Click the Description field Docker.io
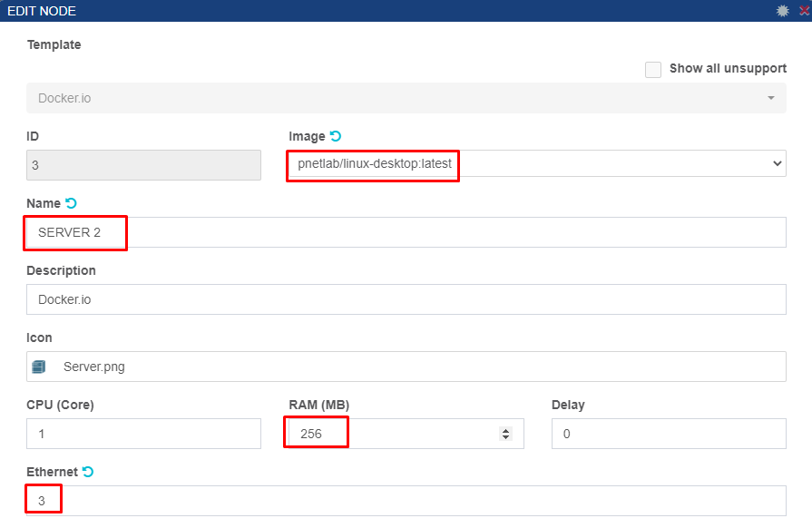Screen dimensions: 812x528 point(406,299)
